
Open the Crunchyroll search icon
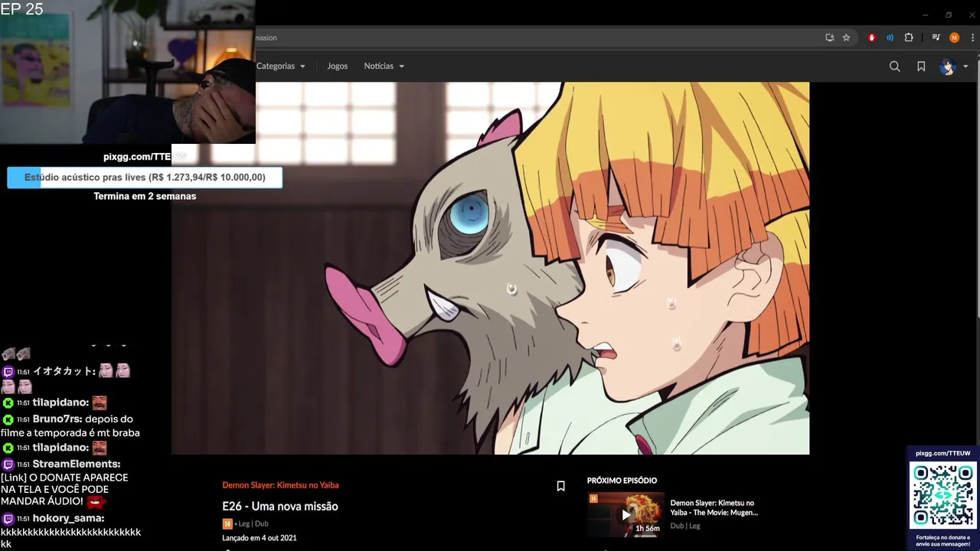(894, 67)
